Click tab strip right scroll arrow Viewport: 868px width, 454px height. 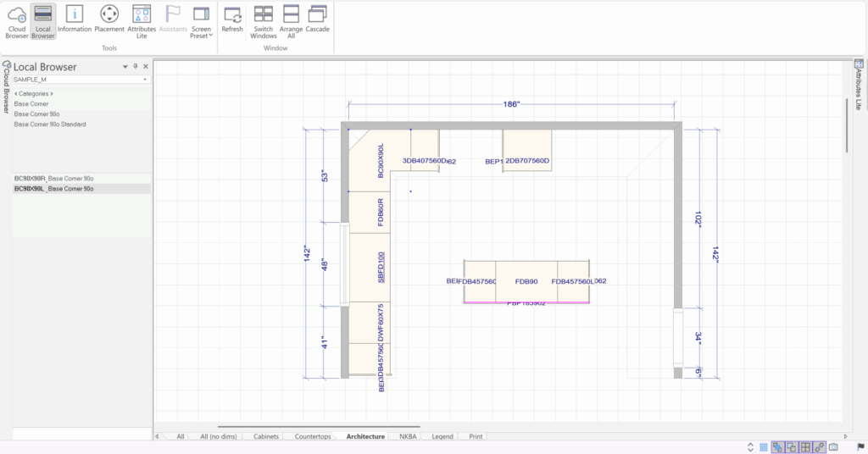[845, 436]
